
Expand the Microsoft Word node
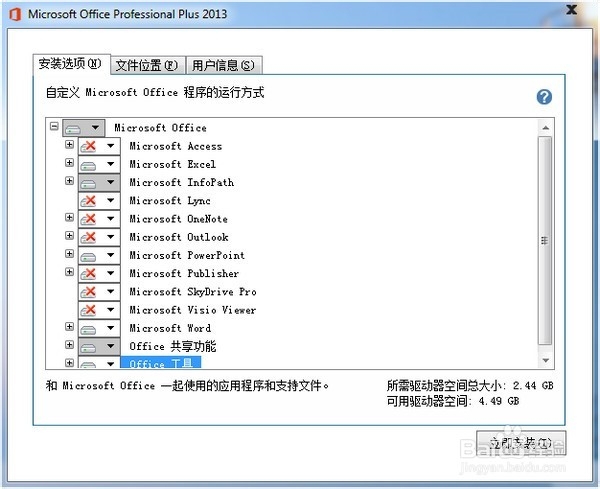coord(69,326)
